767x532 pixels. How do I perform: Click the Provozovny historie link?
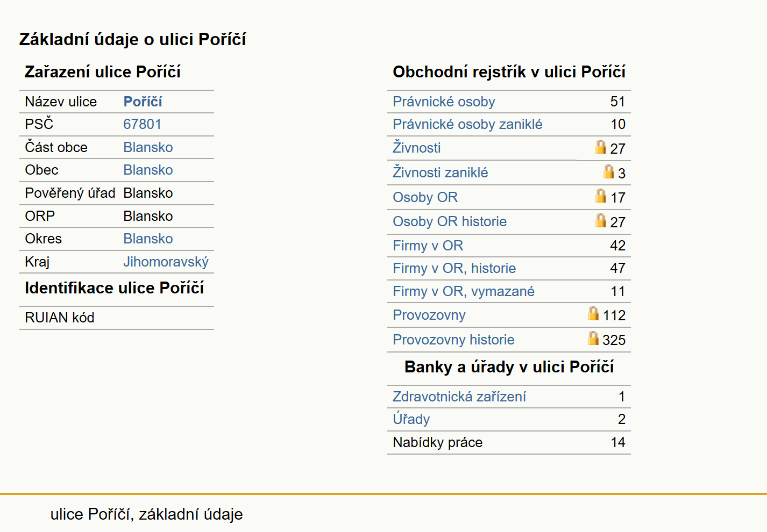pos(453,340)
